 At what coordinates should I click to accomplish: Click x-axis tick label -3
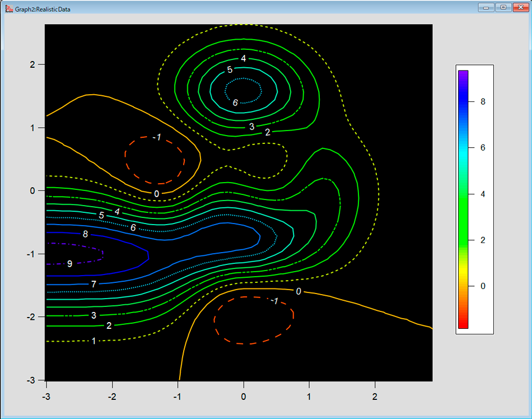46,396
